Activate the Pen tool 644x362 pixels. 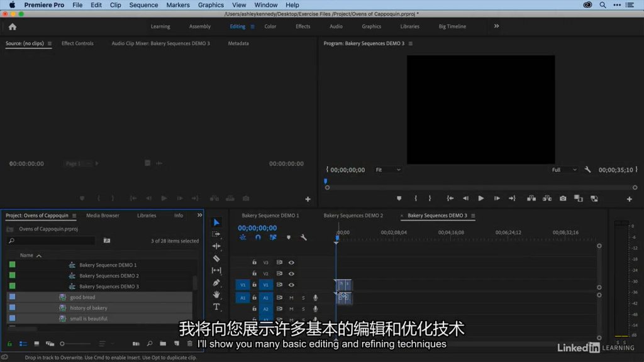(216, 283)
